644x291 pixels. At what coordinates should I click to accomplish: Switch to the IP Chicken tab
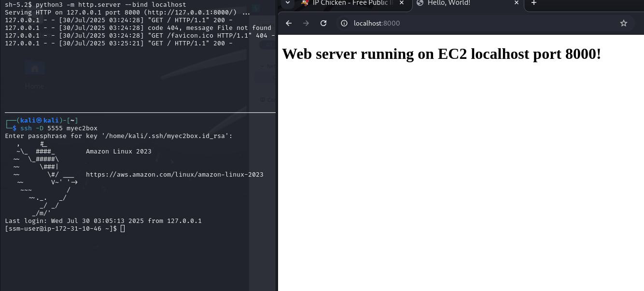pyautogui.click(x=352, y=3)
